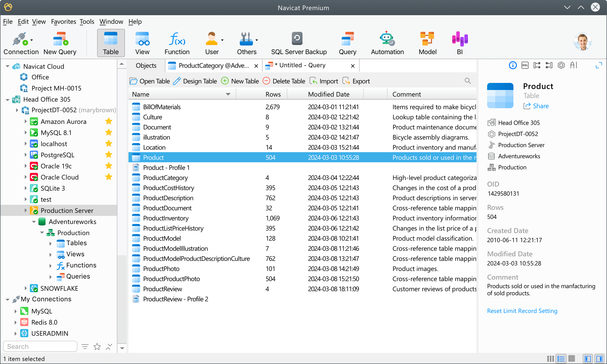Image resolution: width=607 pixels, height=364 pixels.
Task: Create a New Query from the toolbar
Action: (x=60, y=42)
